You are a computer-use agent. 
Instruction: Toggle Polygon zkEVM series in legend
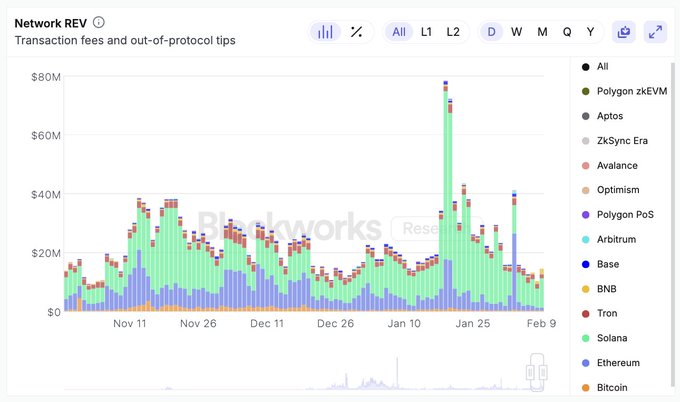click(624, 91)
